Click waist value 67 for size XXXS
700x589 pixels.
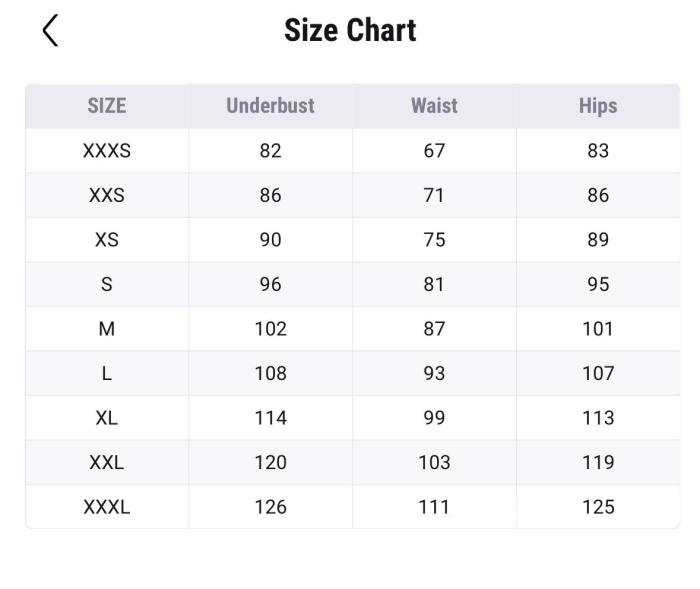pyautogui.click(x=434, y=151)
